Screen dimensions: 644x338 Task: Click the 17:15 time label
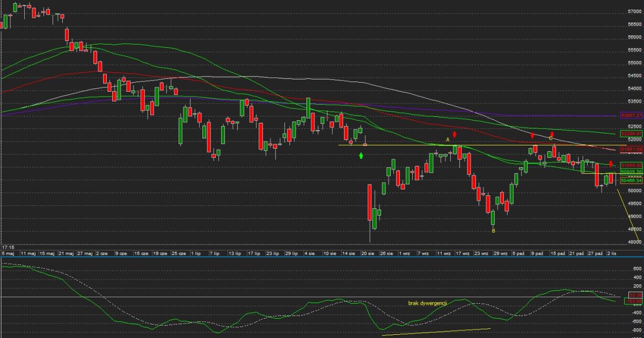8,247
